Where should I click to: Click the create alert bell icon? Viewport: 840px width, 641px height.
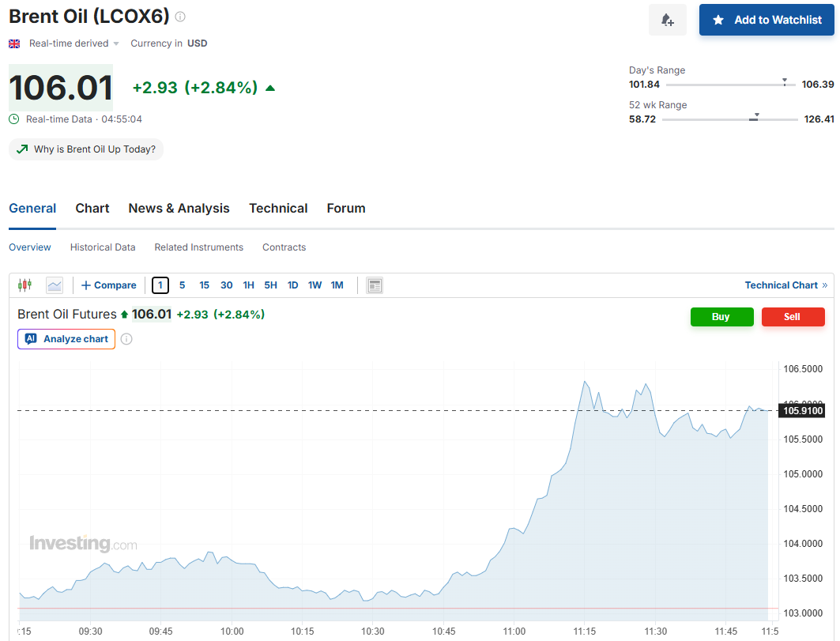pos(667,20)
